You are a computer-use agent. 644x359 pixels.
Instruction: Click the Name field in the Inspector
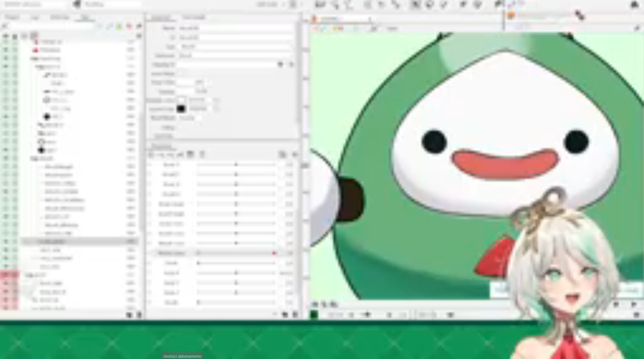(235, 28)
